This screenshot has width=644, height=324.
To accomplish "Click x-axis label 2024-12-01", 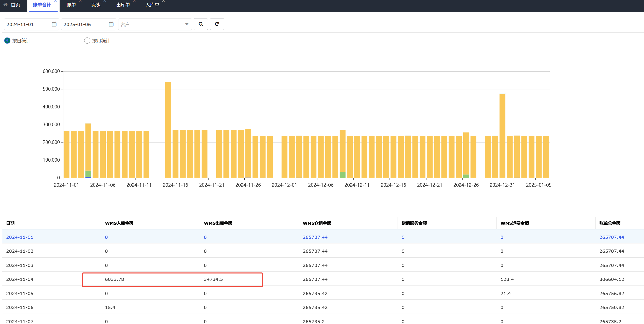I will click(x=284, y=185).
